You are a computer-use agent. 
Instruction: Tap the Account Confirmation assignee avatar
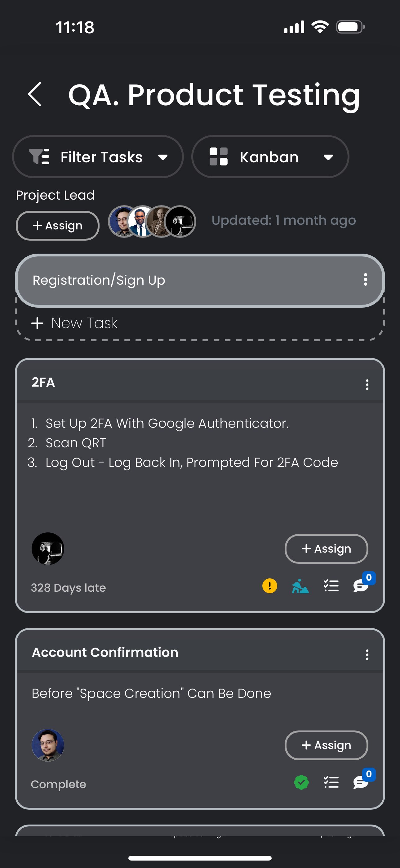48,745
